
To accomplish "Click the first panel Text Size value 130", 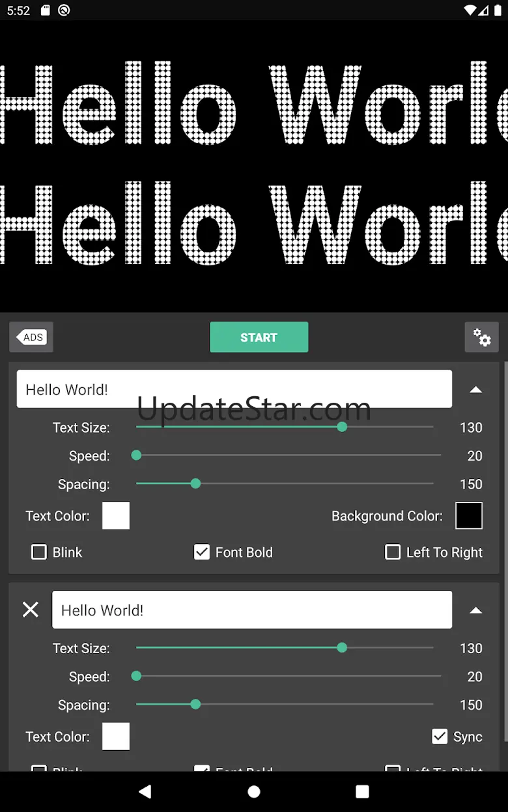I will coord(471,427).
